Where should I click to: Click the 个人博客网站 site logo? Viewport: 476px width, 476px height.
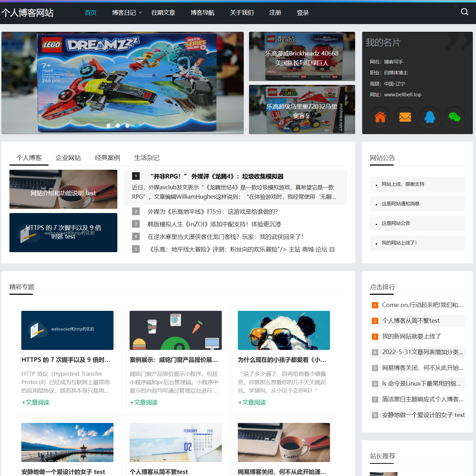27,13
